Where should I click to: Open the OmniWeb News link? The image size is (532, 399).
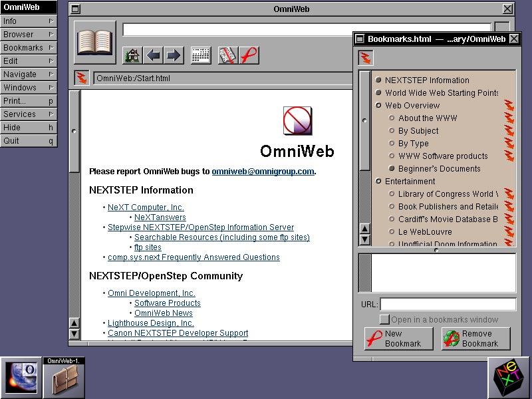pos(164,313)
